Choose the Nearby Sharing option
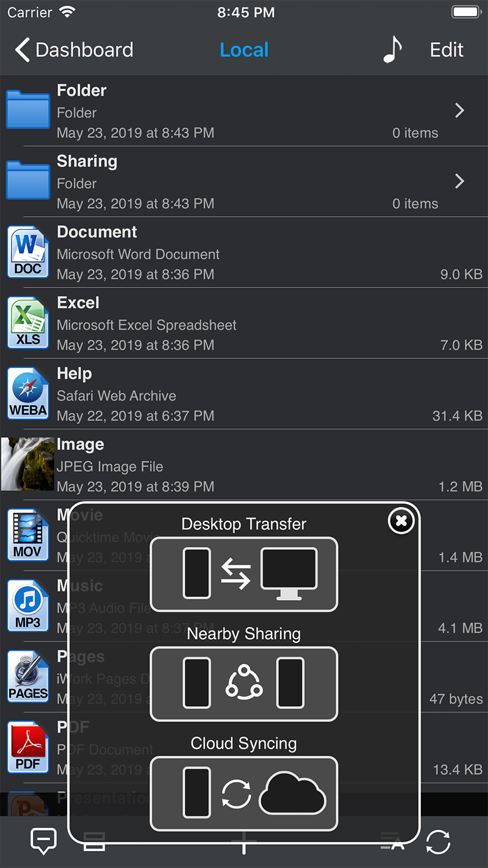 pyautogui.click(x=244, y=684)
